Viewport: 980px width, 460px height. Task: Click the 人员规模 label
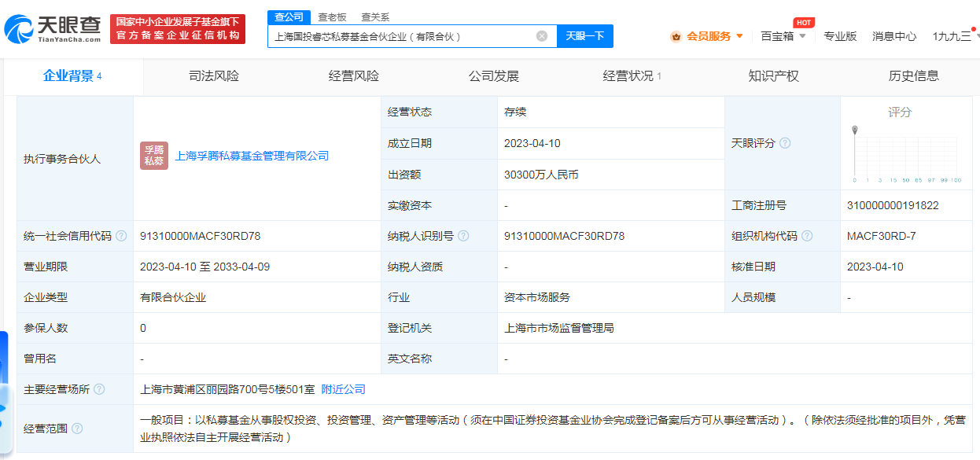pos(753,297)
